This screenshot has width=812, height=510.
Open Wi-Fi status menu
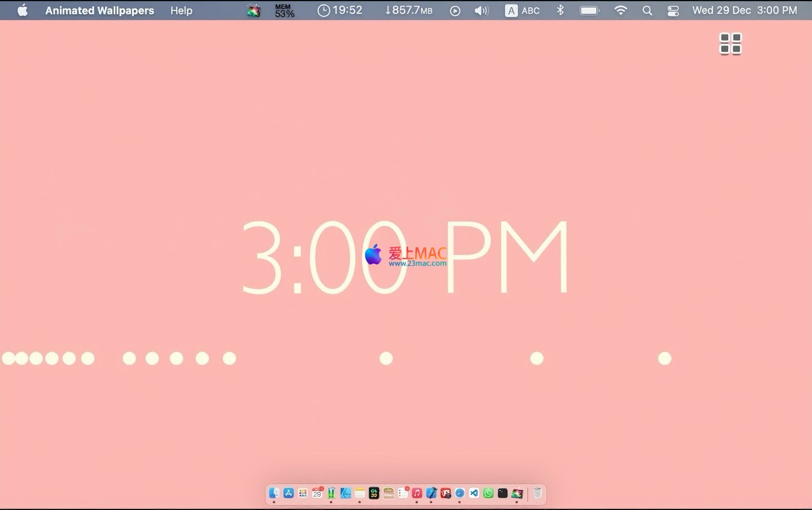(x=620, y=10)
